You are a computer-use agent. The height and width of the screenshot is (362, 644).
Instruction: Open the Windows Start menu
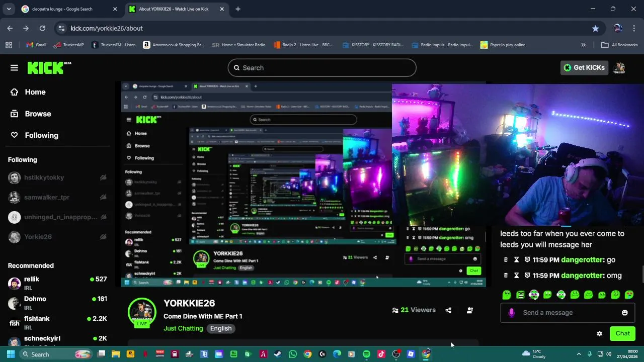coord(11,354)
